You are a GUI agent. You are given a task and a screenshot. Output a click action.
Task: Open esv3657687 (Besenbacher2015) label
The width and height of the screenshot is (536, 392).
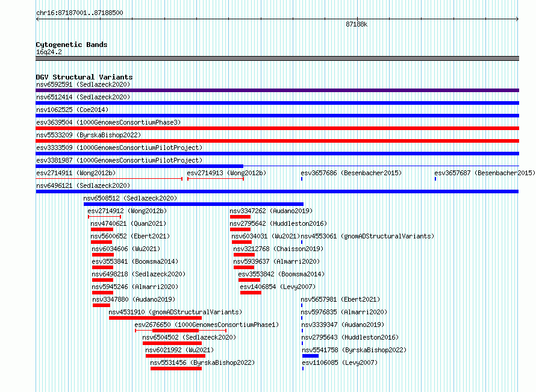tap(485, 173)
